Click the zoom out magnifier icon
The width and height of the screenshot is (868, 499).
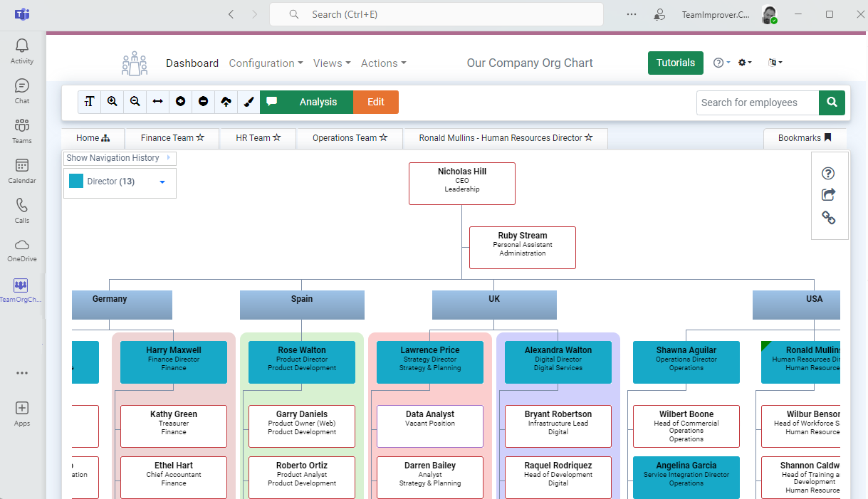pyautogui.click(x=135, y=102)
